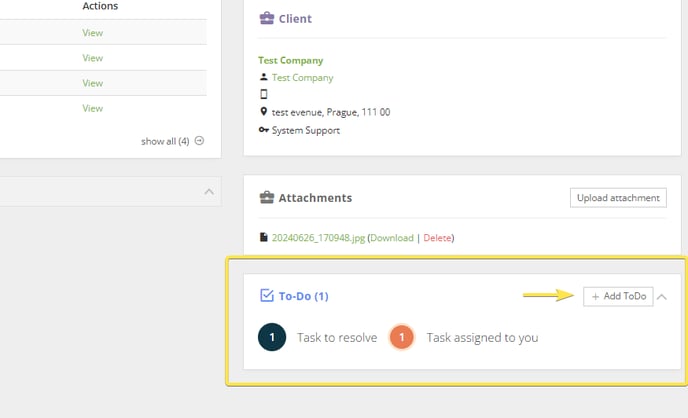The width and height of the screenshot is (688, 418).
Task: Open the Test Company contact person link
Action: click(302, 78)
